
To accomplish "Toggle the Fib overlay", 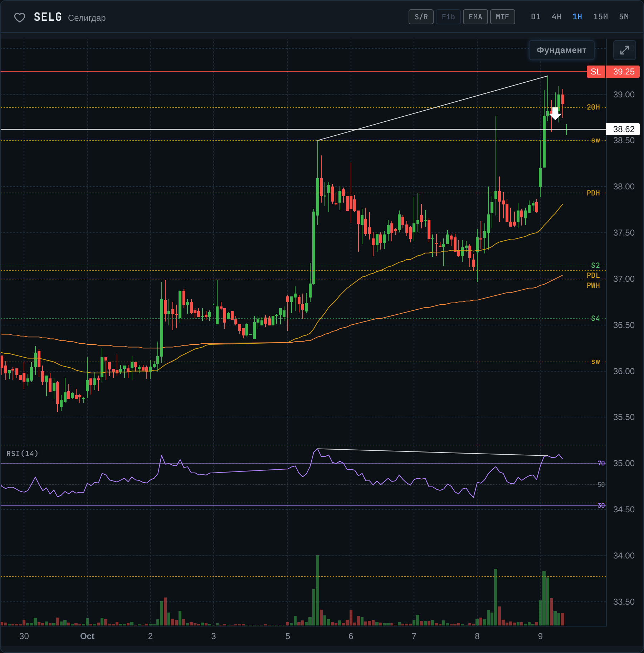I will pyautogui.click(x=448, y=17).
